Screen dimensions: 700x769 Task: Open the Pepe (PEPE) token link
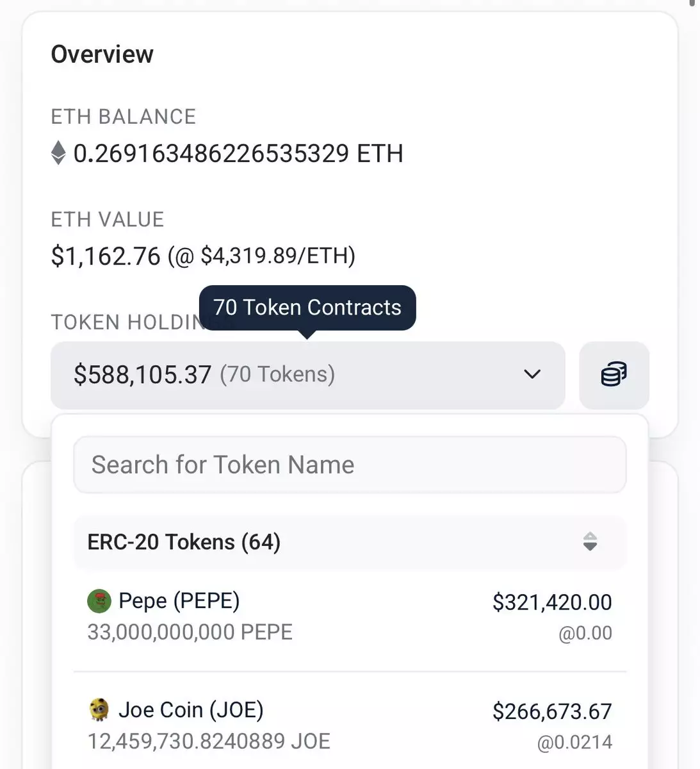(x=179, y=601)
